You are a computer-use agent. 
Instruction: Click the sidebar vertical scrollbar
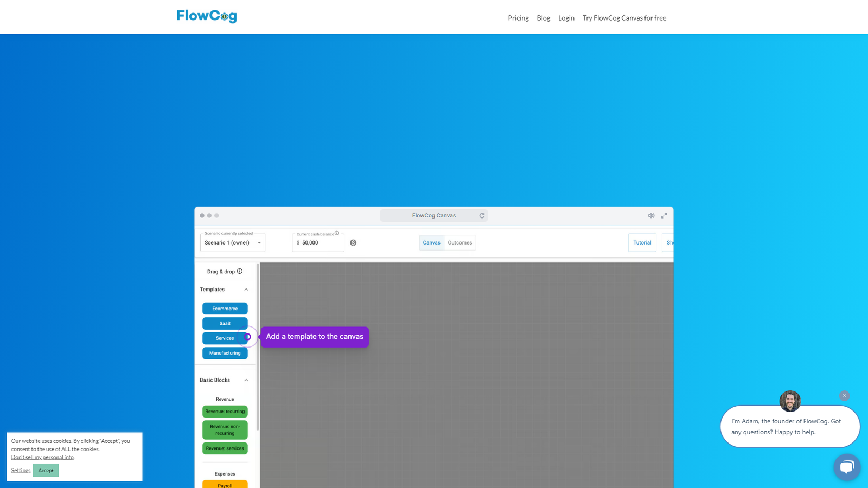tap(258, 347)
